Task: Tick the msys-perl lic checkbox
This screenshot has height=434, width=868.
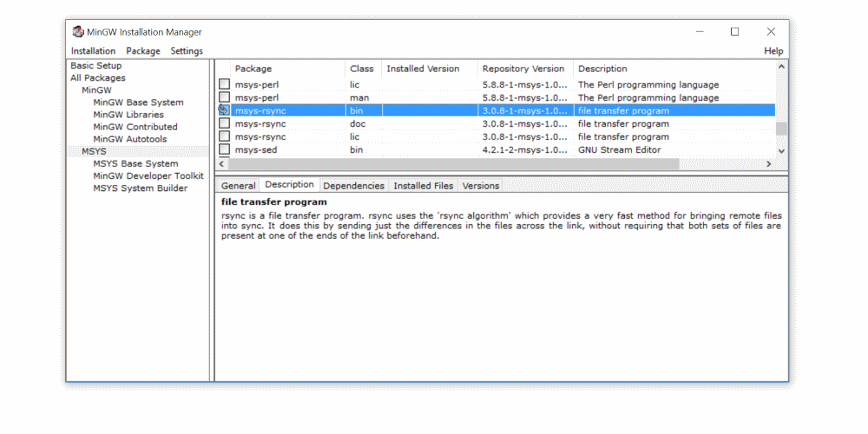Action: tap(224, 84)
